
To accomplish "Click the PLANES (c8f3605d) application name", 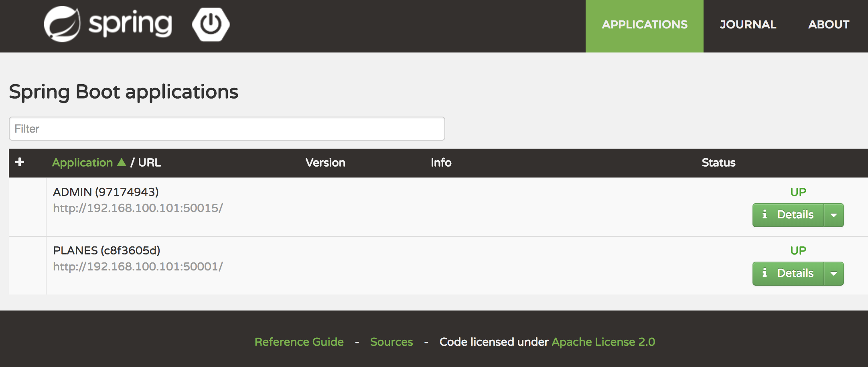I will click(107, 250).
